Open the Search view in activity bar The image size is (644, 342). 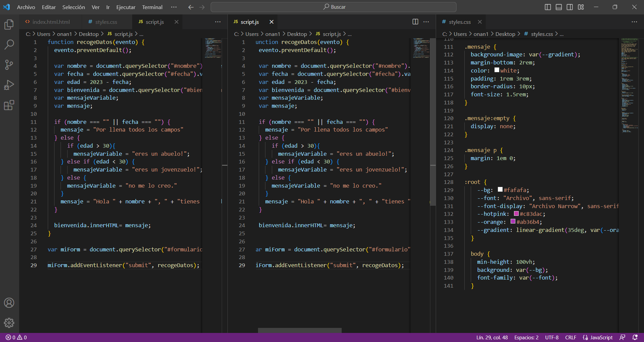click(9, 44)
